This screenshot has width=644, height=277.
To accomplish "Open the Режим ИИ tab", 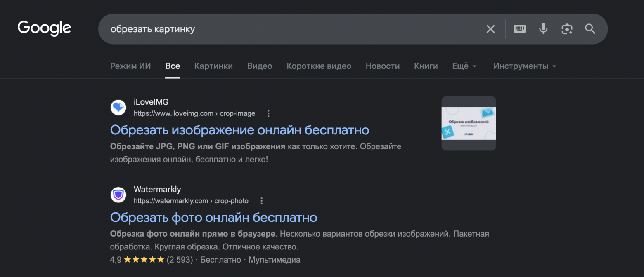I will (130, 66).
